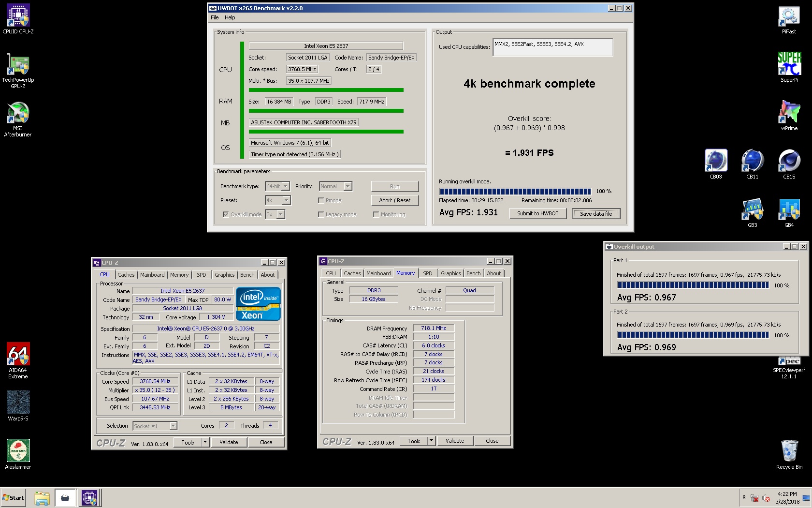Click the Save data file button
Image resolution: width=812 pixels, height=508 pixels.
(x=596, y=213)
